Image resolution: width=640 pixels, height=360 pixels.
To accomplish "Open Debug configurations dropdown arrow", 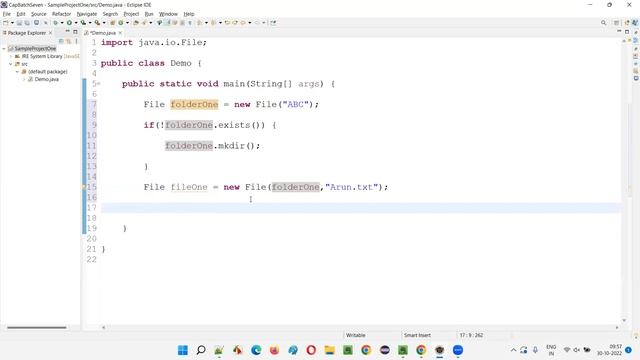I will 62,23.
